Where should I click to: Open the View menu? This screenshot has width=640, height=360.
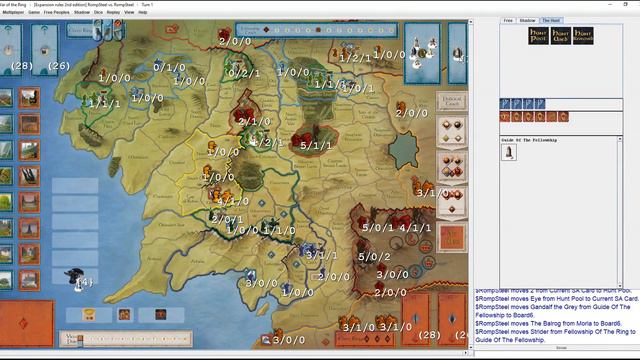click(129, 12)
